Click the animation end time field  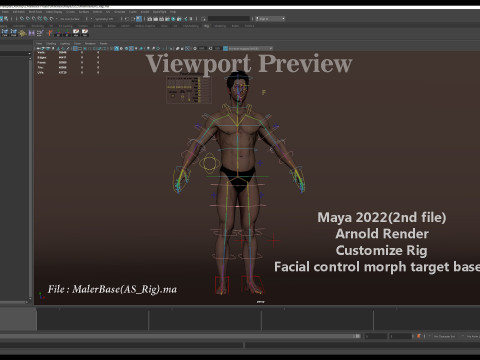[x=401, y=336]
